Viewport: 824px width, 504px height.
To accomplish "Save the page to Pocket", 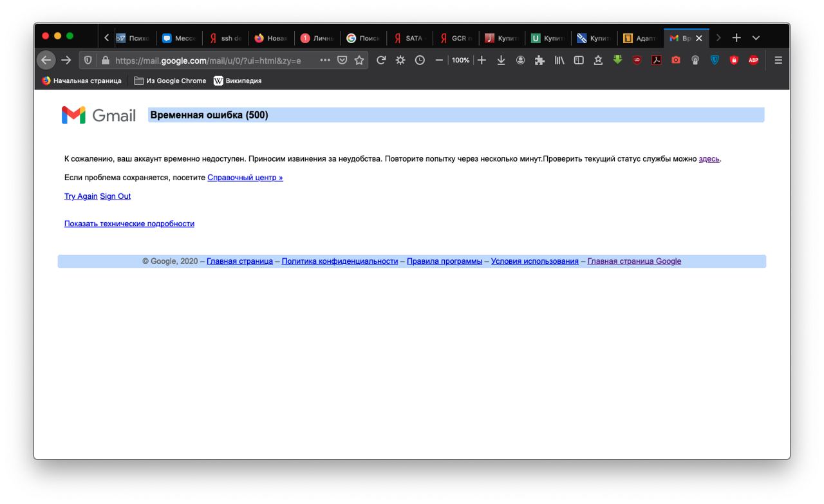I will pos(342,60).
